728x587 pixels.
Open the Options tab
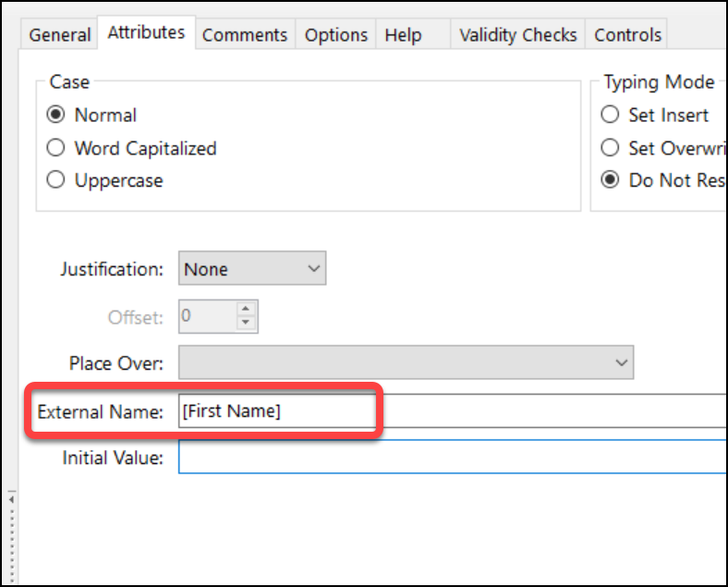[336, 35]
